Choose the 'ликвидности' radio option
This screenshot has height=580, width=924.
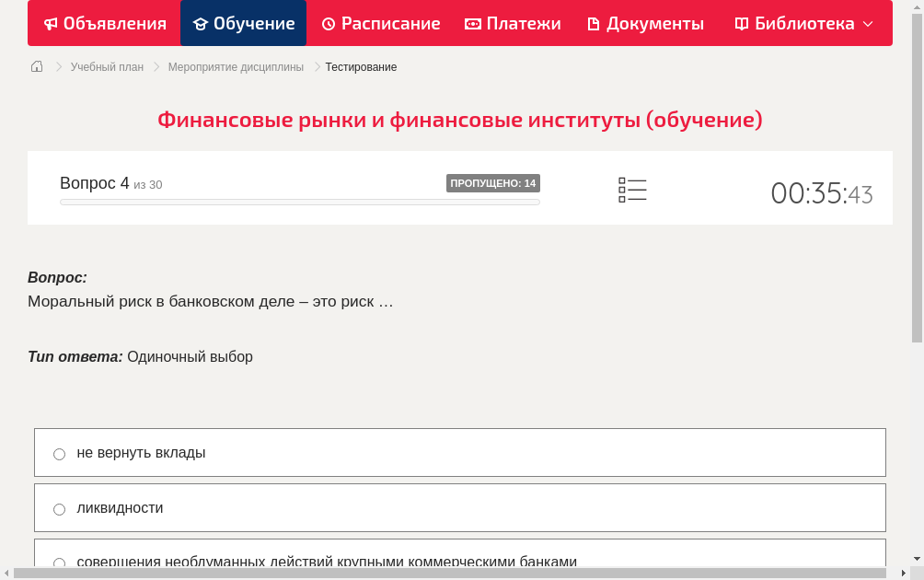(60, 509)
